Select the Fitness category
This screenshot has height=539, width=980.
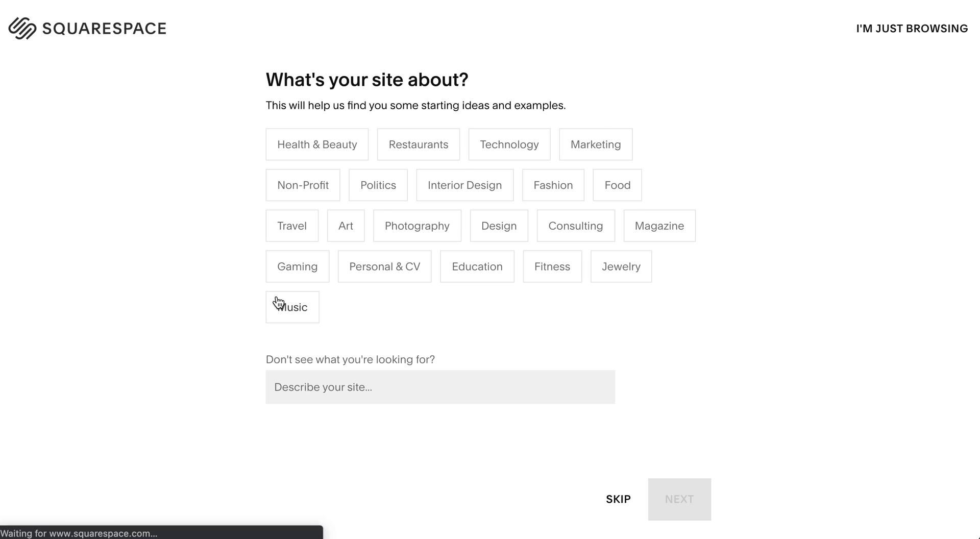[x=552, y=266]
